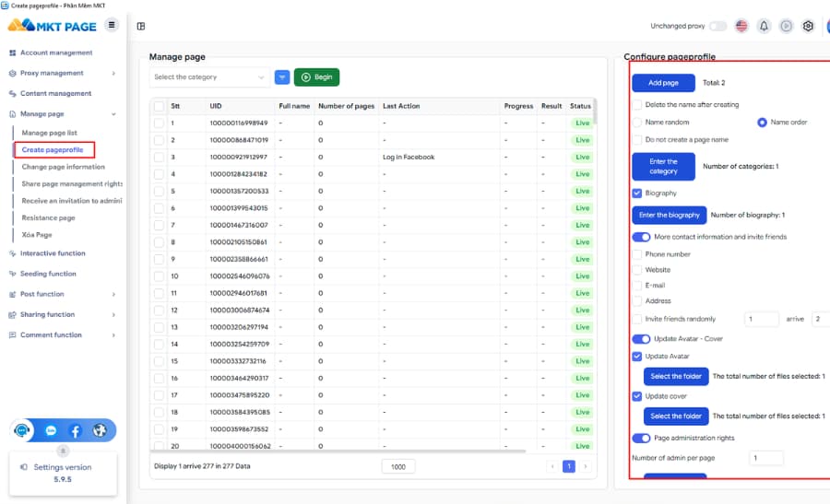Click the green Begin button
The width and height of the screenshot is (830, 504).
316,77
